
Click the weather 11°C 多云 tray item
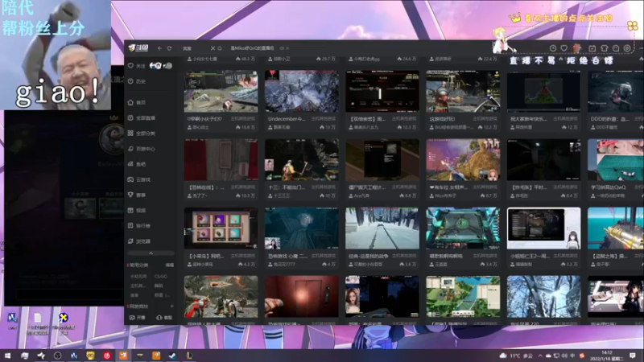tap(517, 356)
